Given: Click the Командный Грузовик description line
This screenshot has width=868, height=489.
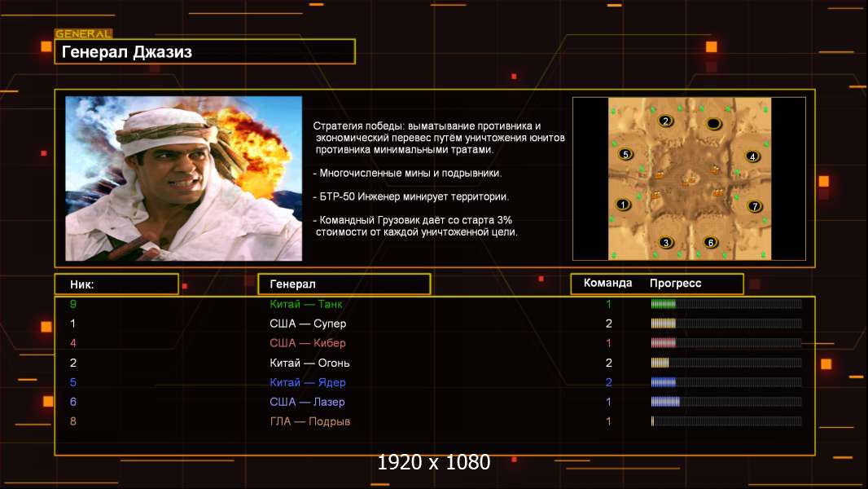Looking at the screenshot, I should (x=415, y=226).
